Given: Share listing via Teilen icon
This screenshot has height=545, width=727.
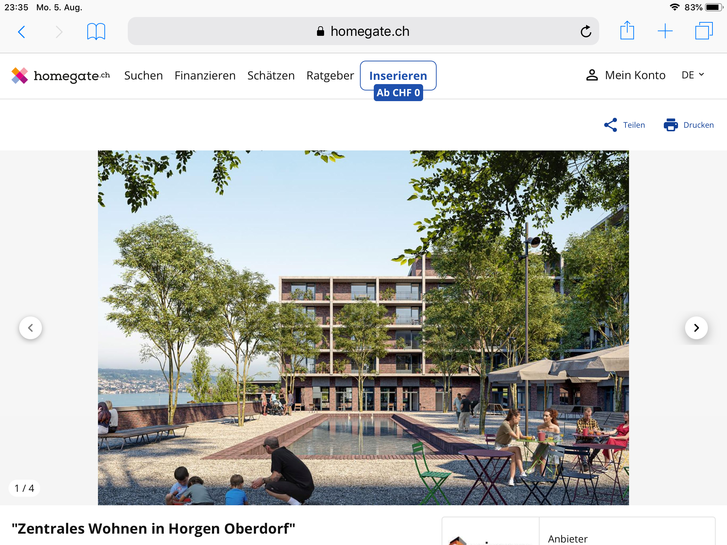Looking at the screenshot, I should [x=624, y=125].
